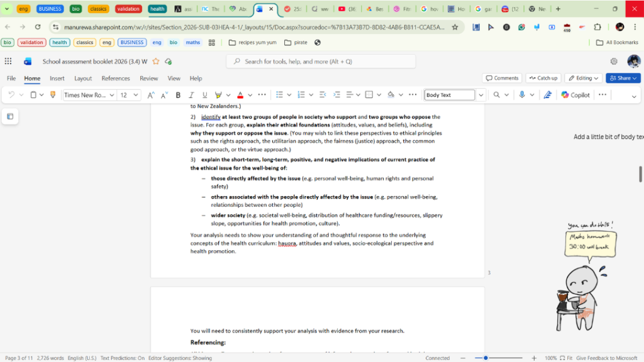644x362 pixels.
Task: Open Word settings gear icon
Action: tap(614, 61)
